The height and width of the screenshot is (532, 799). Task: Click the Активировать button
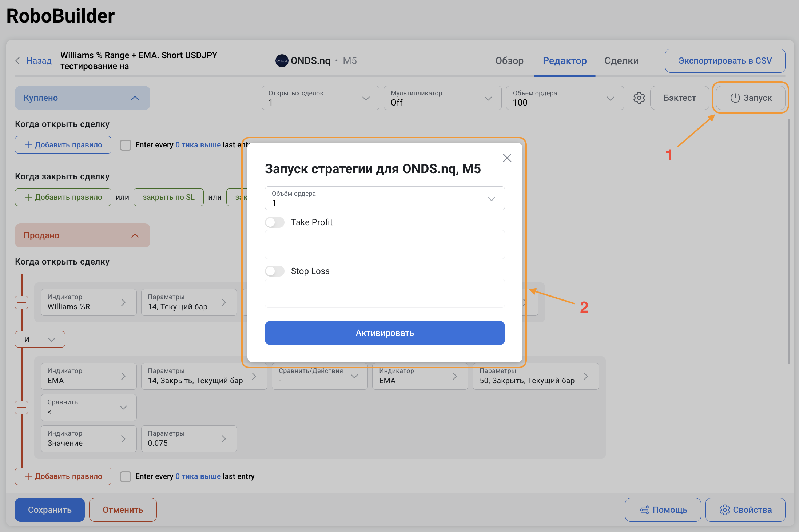[x=385, y=333]
